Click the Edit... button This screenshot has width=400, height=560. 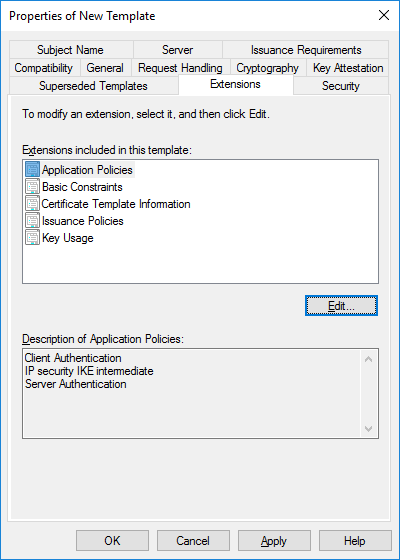(x=341, y=306)
